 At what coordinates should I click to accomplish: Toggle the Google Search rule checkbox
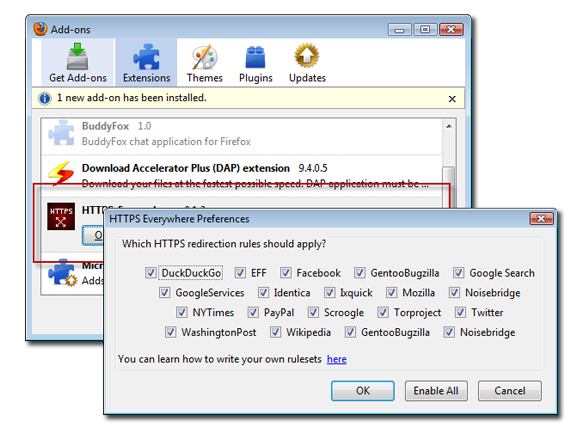(x=459, y=273)
